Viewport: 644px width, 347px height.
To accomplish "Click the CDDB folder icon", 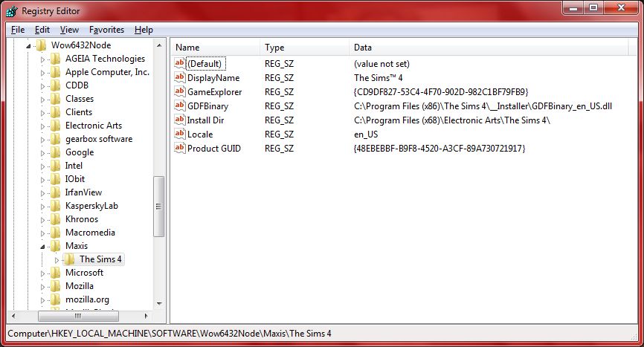I will [x=56, y=85].
